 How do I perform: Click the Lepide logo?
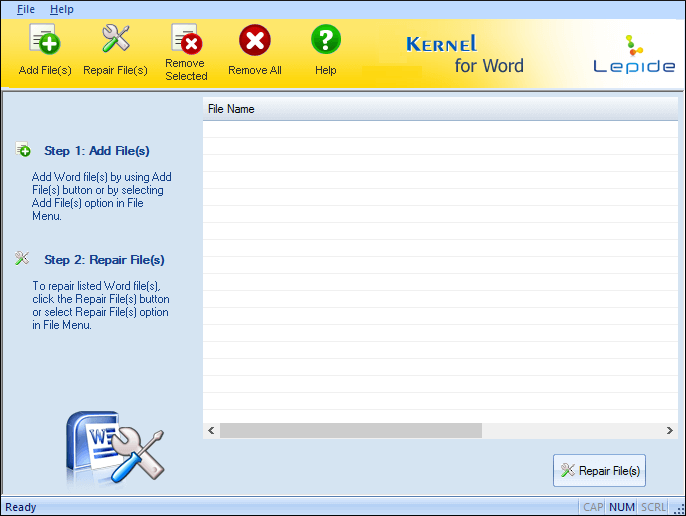634,54
